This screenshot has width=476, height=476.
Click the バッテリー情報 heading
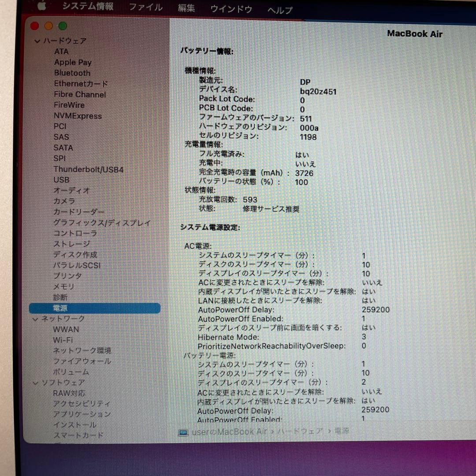click(x=207, y=51)
